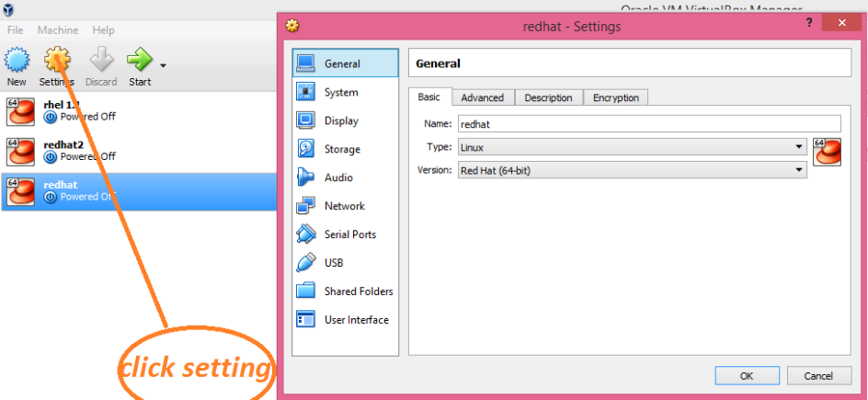Switch to the Advanced tab
Screen dimensions: 868x400
click(483, 97)
